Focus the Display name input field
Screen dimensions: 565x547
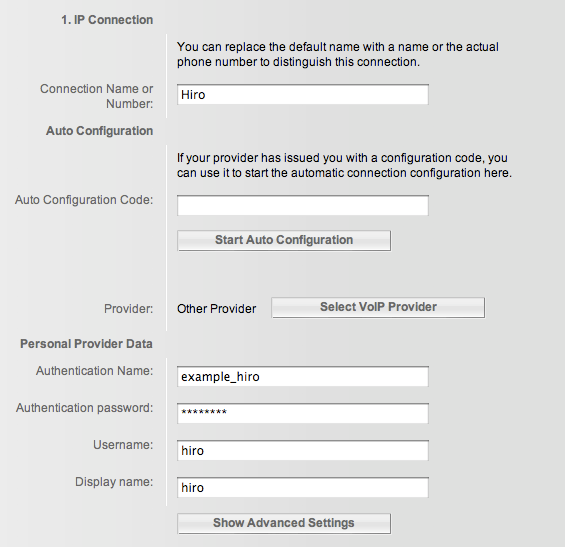tap(303, 488)
